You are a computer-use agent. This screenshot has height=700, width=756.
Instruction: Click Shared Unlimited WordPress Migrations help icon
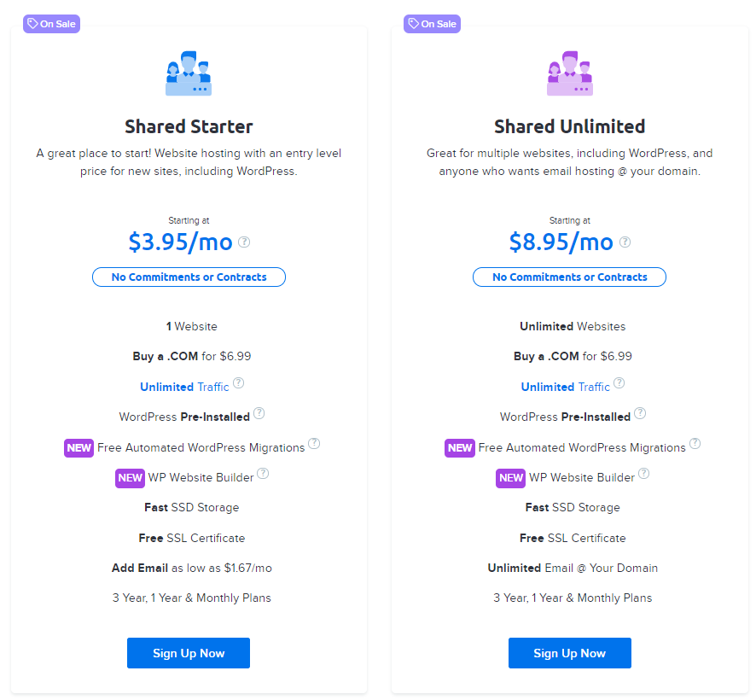[x=695, y=444]
